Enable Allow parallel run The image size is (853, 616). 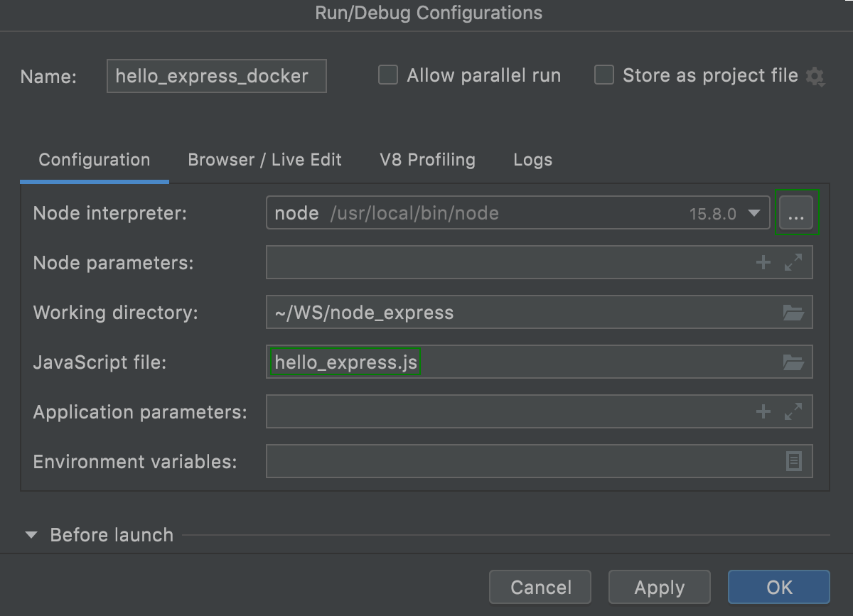pyautogui.click(x=388, y=75)
